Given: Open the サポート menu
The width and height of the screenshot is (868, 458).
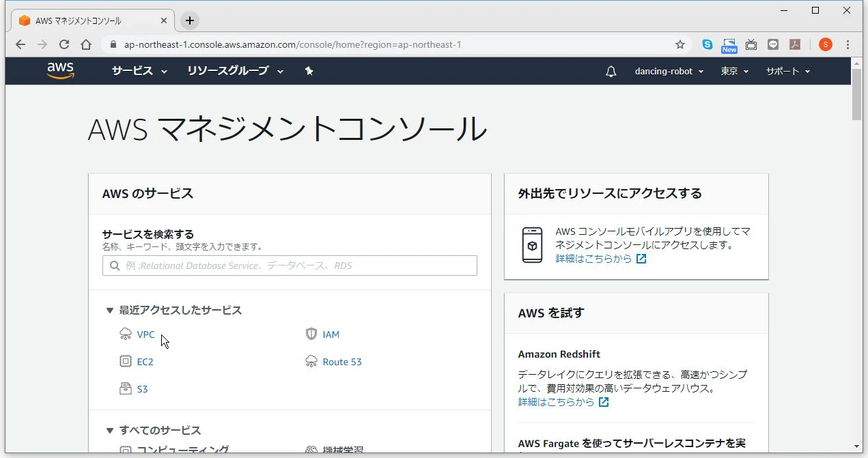Looking at the screenshot, I should pyautogui.click(x=787, y=71).
